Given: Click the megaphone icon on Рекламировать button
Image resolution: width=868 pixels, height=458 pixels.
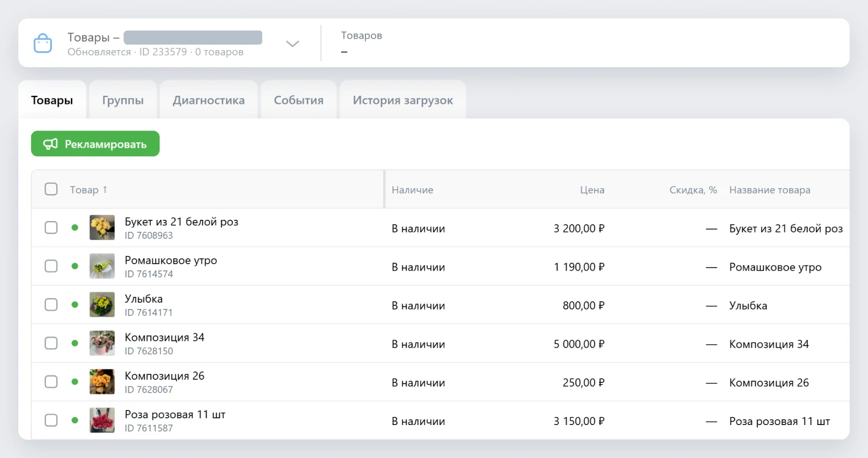Looking at the screenshot, I should [50, 144].
